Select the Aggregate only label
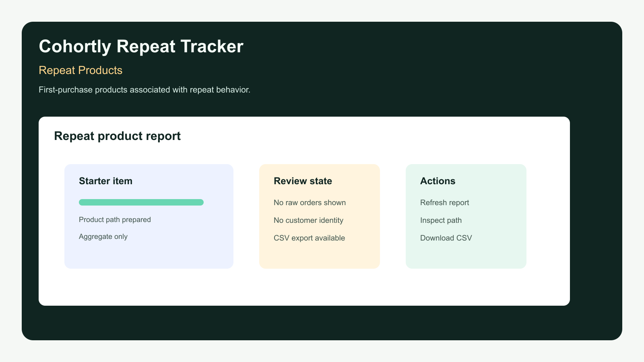Screen dimensions: 644x362 point(103,237)
